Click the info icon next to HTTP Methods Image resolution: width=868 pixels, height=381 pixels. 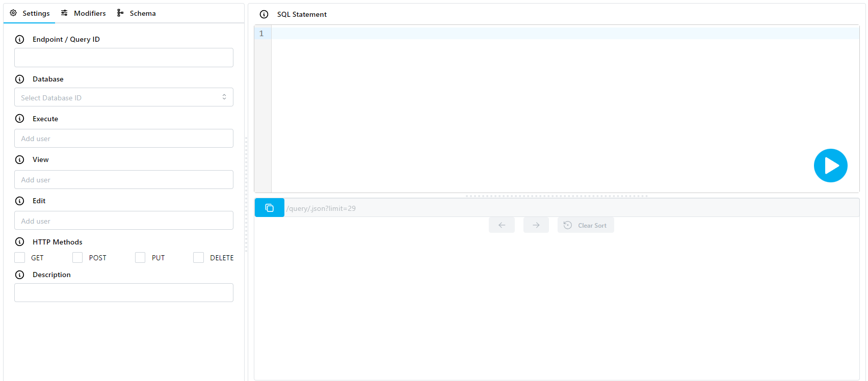point(20,242)
